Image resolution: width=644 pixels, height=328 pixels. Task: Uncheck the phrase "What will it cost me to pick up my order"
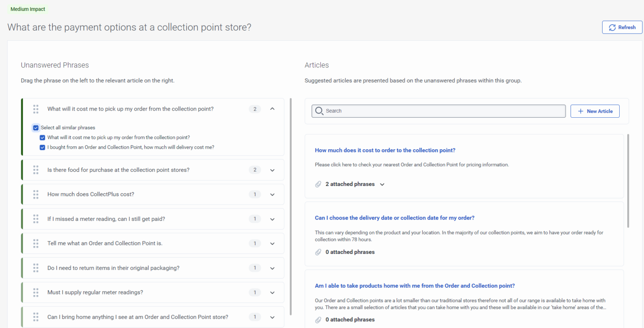[42, 137]
